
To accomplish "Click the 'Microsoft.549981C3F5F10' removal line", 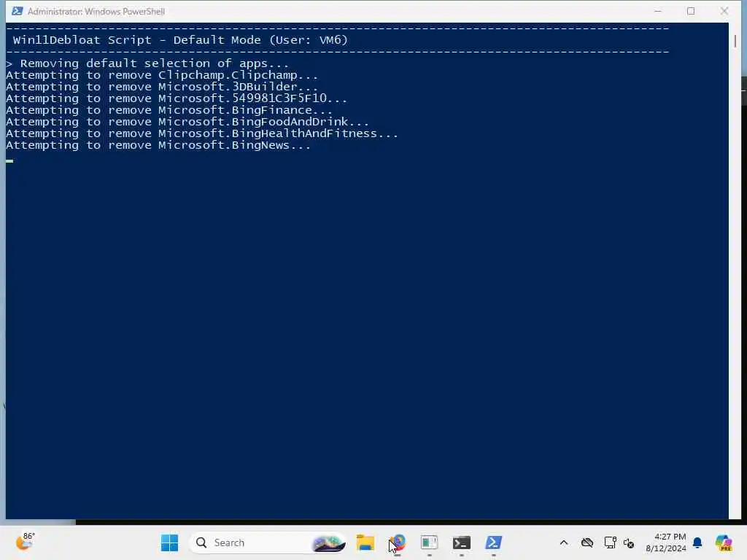I will pos(177,98).
